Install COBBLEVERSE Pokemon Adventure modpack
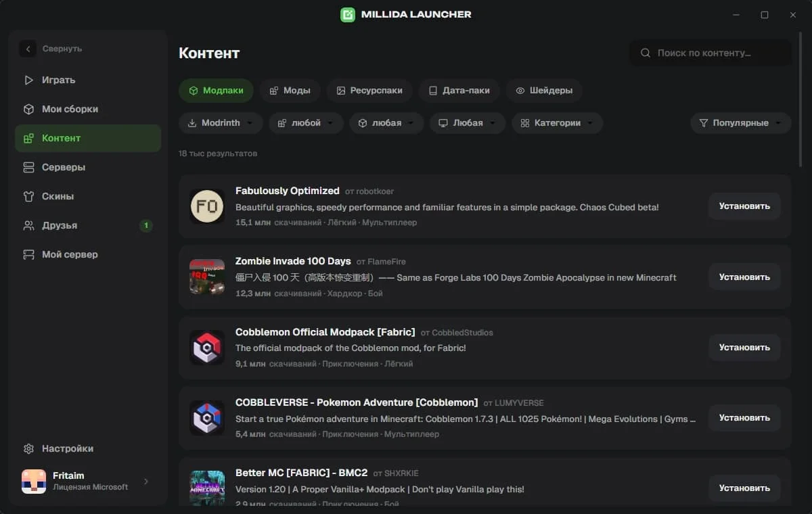Viewport: 812px width, 514px height. point(744,417)
